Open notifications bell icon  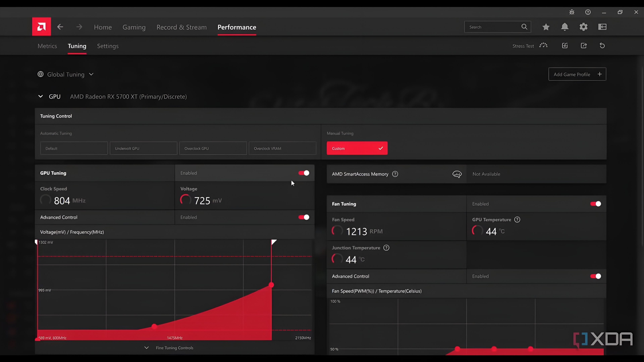565,27
